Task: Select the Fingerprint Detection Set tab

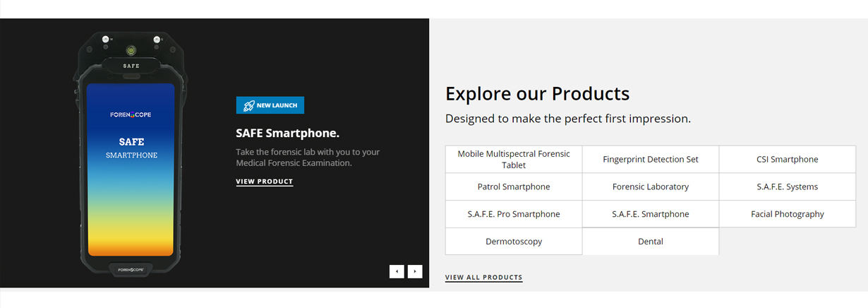Action: coord(651,159)
